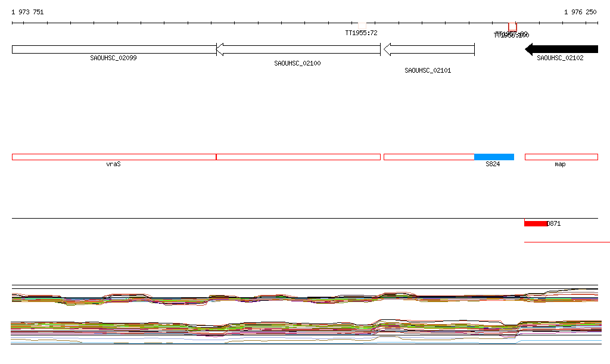Select the vraS red segment bar
Viewport: 610px width, 364px height.
point(114,157)
